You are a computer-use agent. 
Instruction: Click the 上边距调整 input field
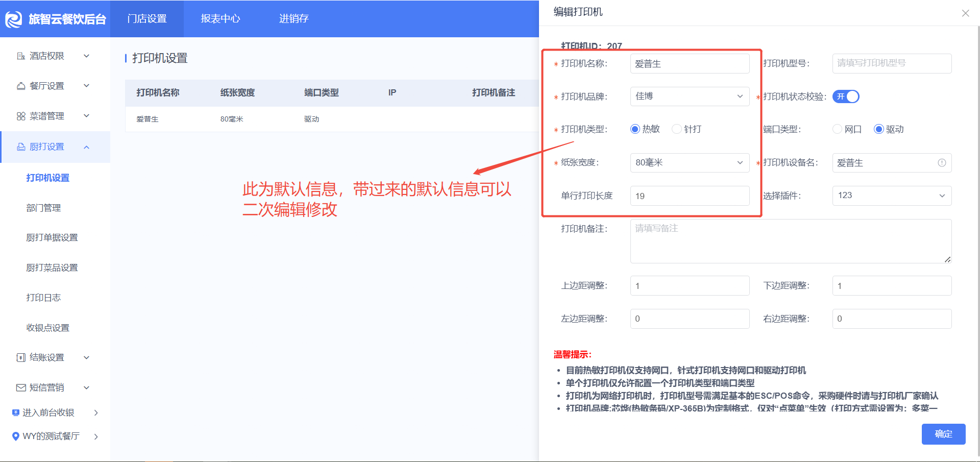click(690, 286)
